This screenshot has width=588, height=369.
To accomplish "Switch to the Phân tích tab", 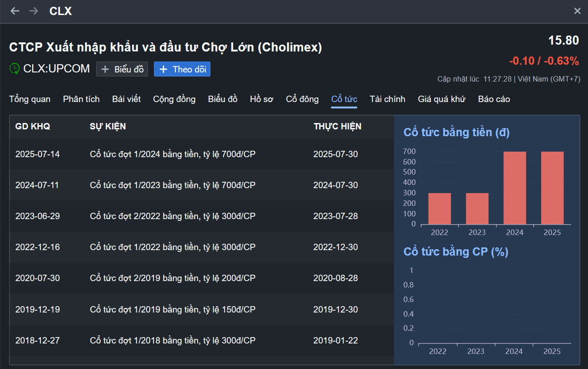I will pos(82,99).
